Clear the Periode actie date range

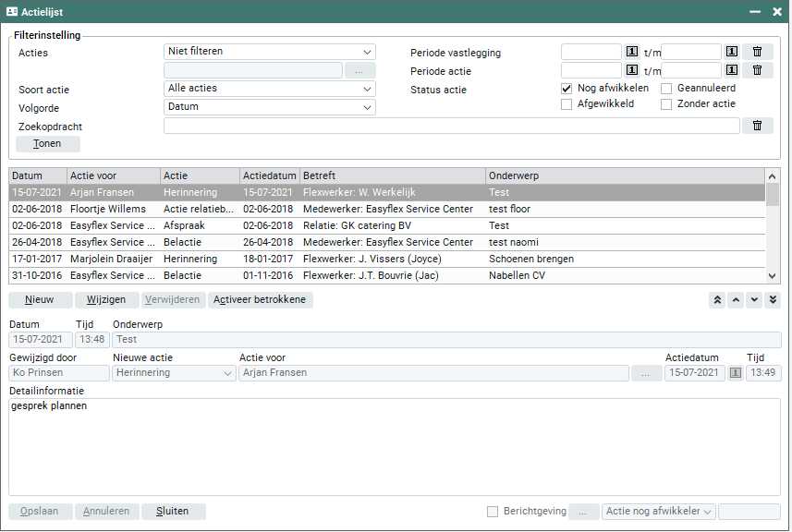coord(757,70)
